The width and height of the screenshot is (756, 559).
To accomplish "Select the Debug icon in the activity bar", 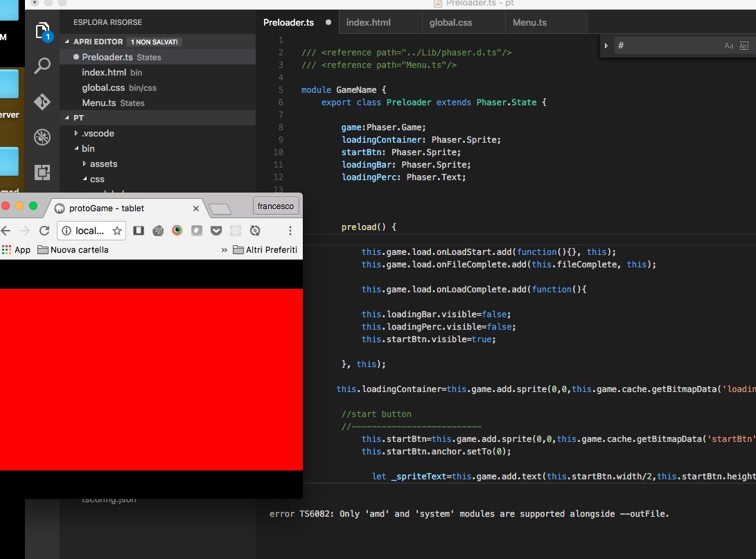I will click(42, 137).
